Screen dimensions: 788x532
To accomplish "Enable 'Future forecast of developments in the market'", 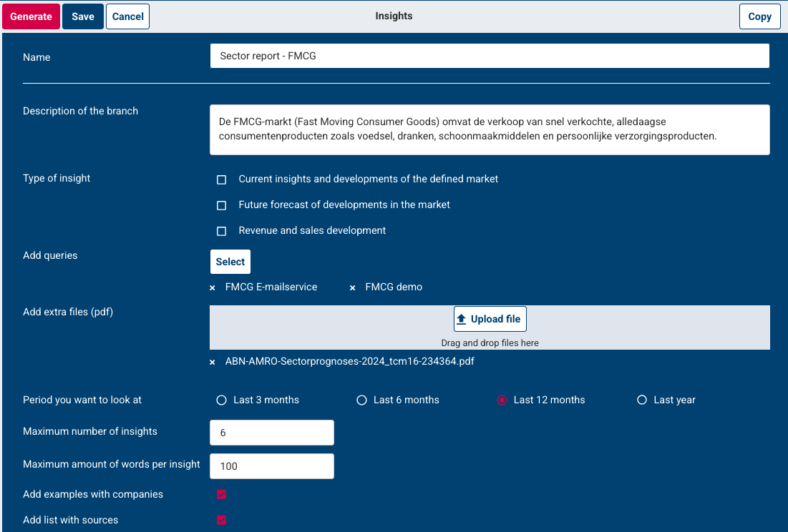I will tap(222, 205).
